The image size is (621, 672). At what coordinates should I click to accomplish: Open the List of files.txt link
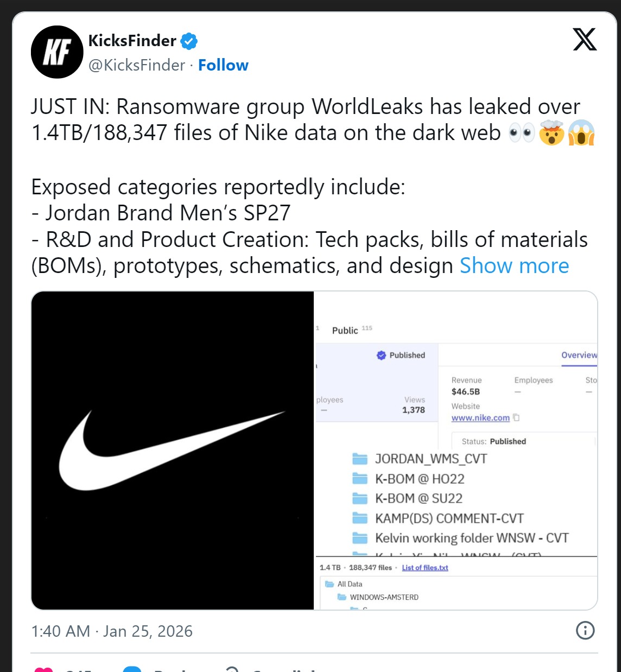[425, 568]
